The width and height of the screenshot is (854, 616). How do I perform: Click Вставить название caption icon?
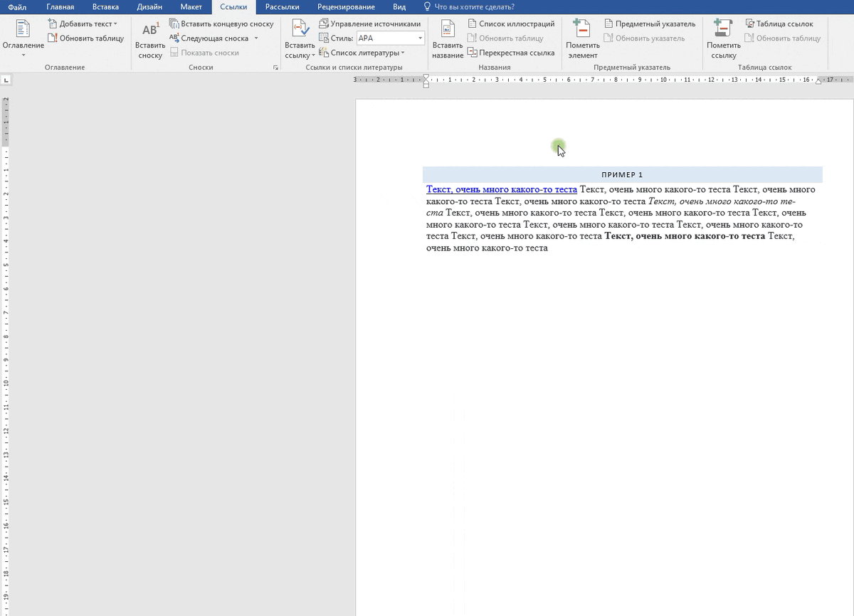coord(448,30)
